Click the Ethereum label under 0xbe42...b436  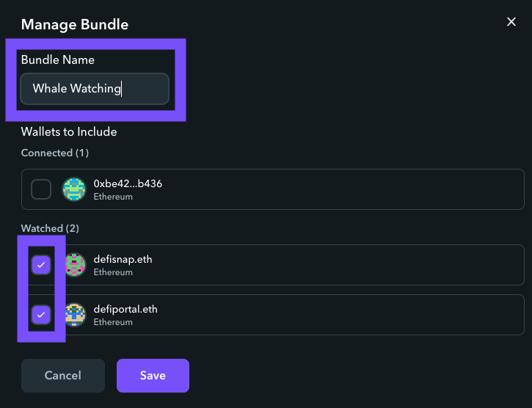click(113, 197)
